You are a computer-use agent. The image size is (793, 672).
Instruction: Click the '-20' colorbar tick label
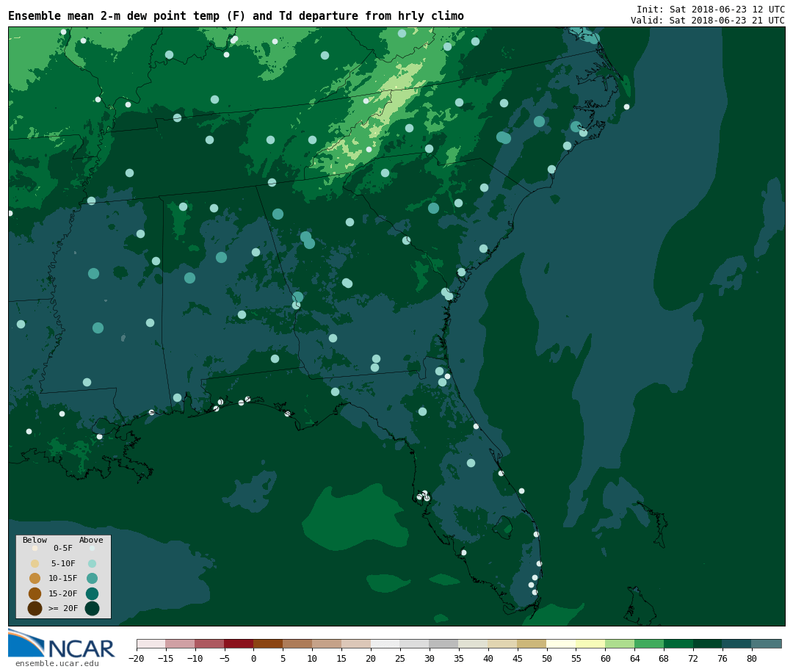(136, 658)
